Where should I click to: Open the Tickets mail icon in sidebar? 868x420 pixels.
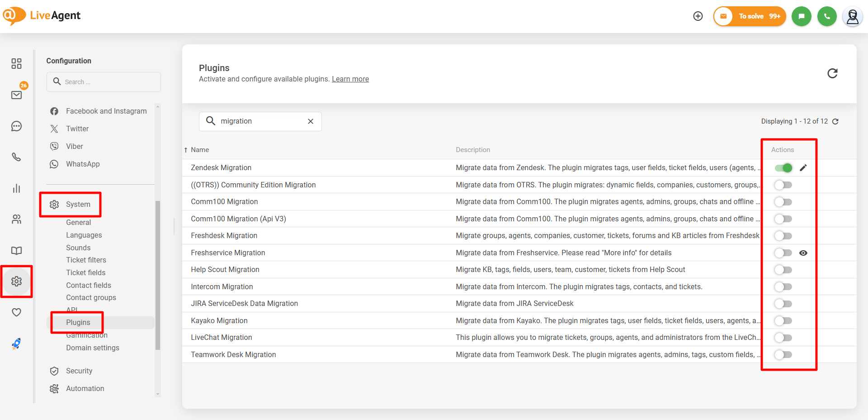coord(17,95)
